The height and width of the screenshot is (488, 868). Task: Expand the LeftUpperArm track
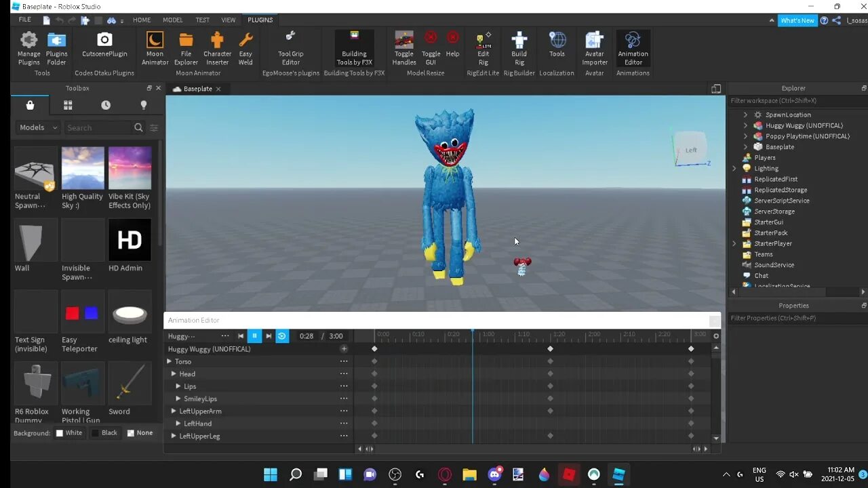[x=174, y=411]
